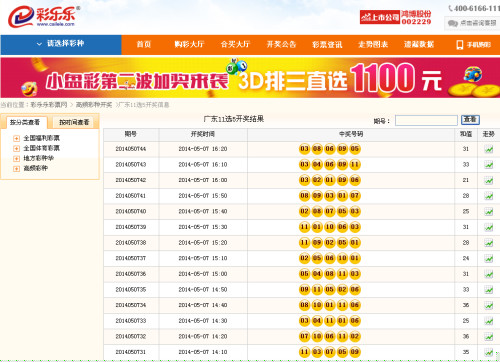Click the 彩乐乐 site logo

click(x=43, y=17)
